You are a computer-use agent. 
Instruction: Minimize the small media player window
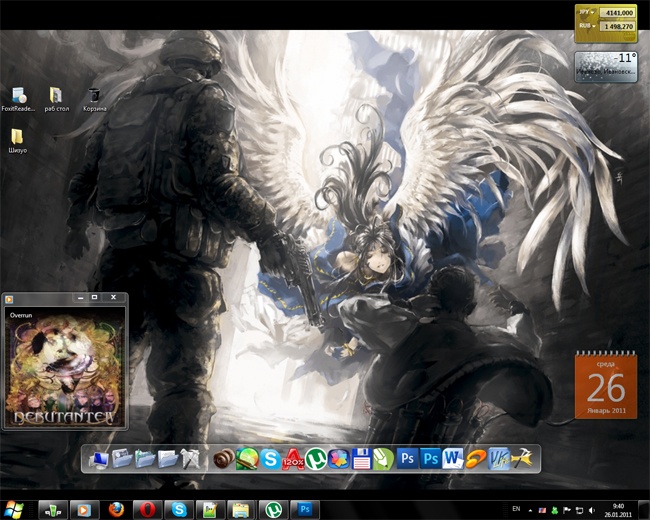coord(80,297)
